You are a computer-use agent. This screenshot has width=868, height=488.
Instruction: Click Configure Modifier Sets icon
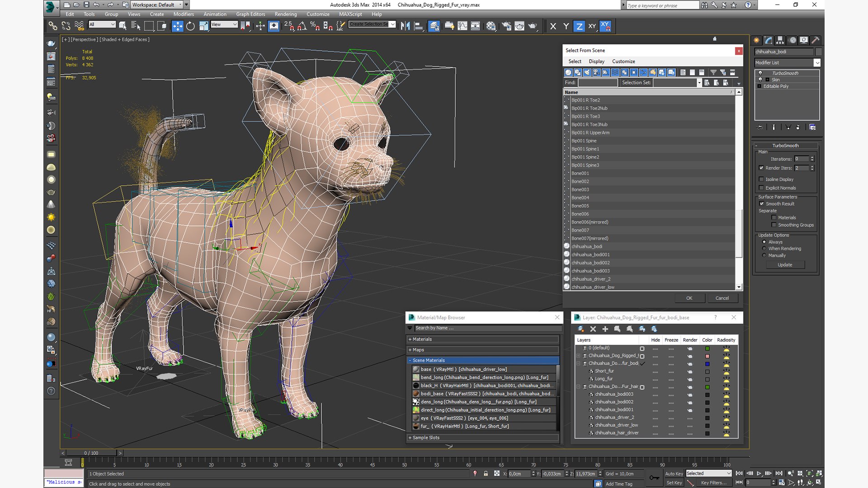point(812,127)
